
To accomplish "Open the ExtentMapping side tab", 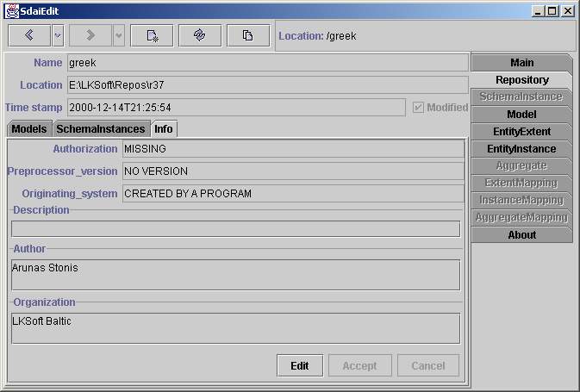I will pos(521,183).
